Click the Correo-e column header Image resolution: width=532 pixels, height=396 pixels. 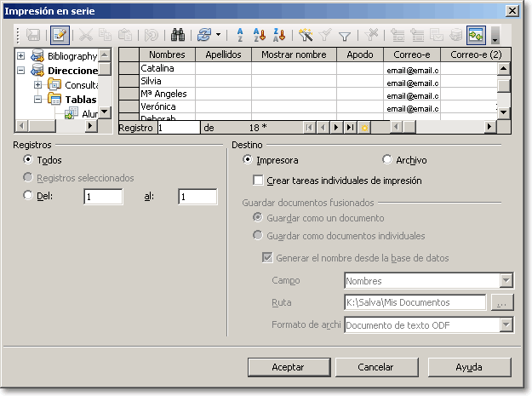click(x=412, y=55)
